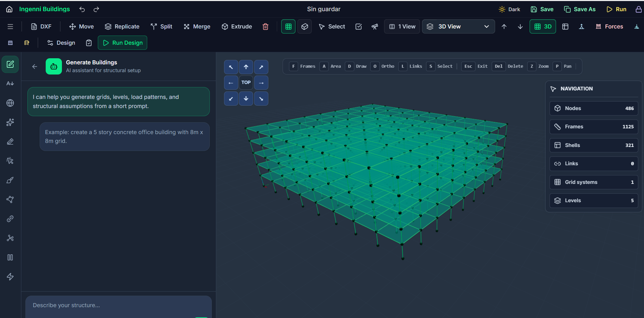Screen dimensions: 644x318
Task: Open Design settings
Action: [x=61, y=43]
